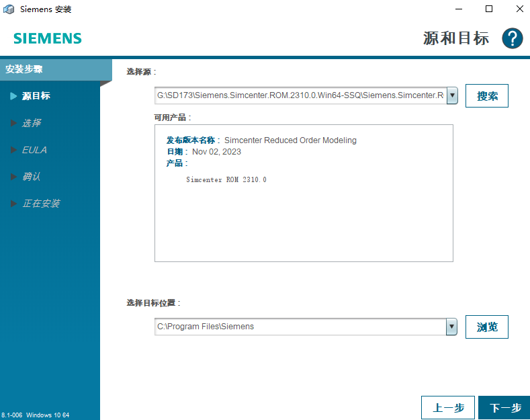Click the arrow icon beside EULA step
Viewport: 530px width, 420px height.
(13, 150)
